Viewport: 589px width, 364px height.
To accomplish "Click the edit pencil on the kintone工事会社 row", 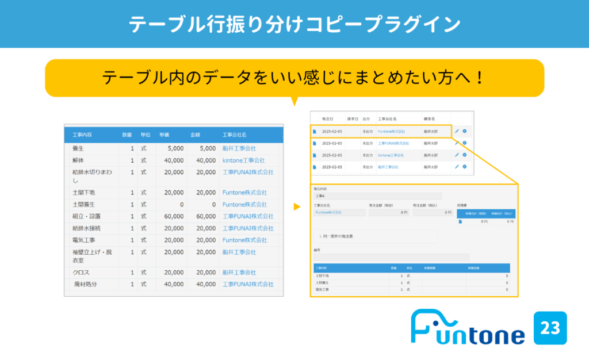I will tap(457, 154).
